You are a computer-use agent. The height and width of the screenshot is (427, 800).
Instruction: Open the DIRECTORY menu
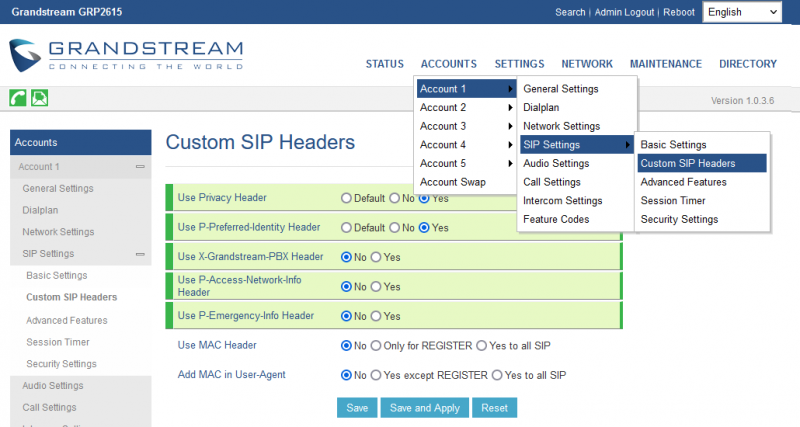click(x=748, y=64)
